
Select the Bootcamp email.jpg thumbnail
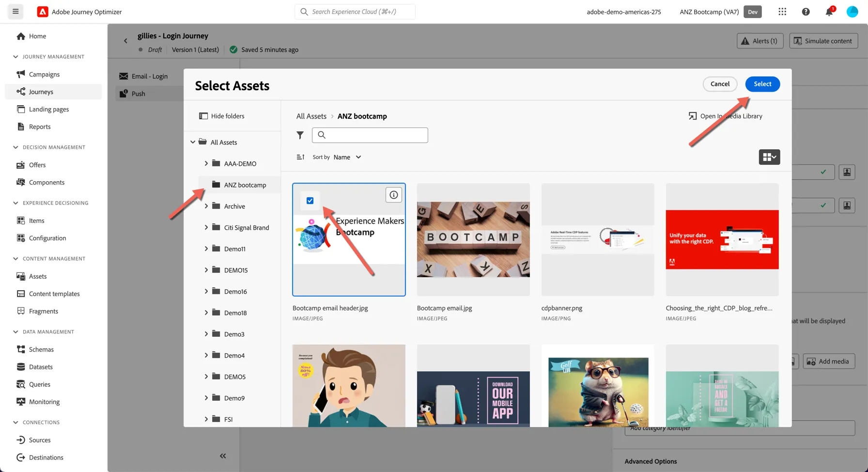coord(473,239)
